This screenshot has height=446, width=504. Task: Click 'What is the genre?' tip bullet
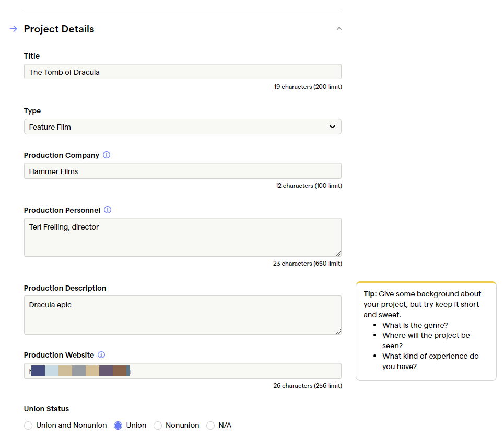[x=415, y=325]
